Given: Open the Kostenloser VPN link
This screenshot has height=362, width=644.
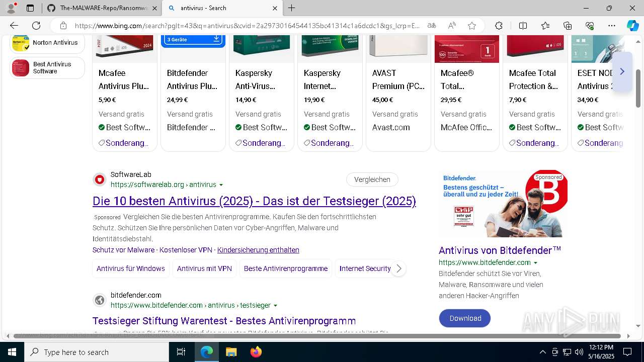Looking at the screenshot, I should point(186,250).
